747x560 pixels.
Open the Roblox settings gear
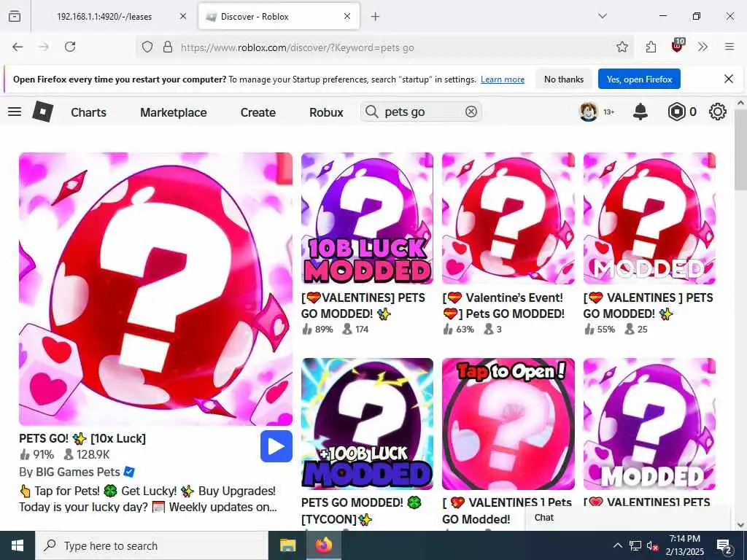click(718, 112)
